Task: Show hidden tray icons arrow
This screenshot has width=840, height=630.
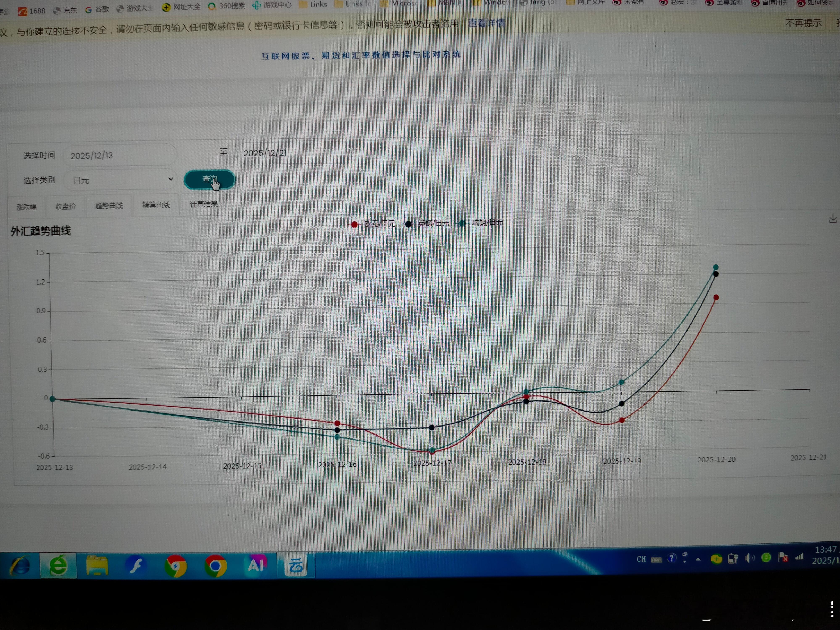Action: pos(698,559)
